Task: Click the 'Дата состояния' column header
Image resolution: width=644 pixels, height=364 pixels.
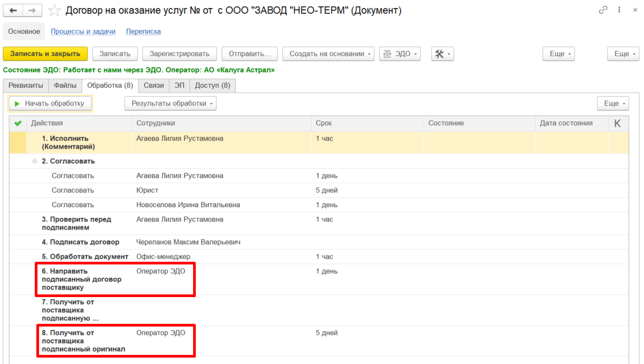Action: pyautogui.click(x=572, y=123)
